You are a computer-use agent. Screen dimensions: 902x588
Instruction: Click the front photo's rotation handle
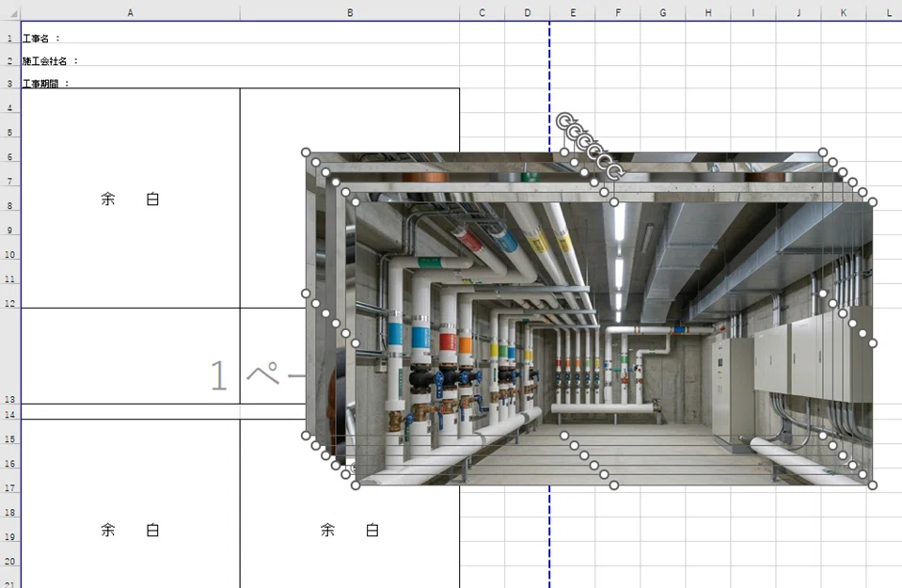tap(614, 171)
